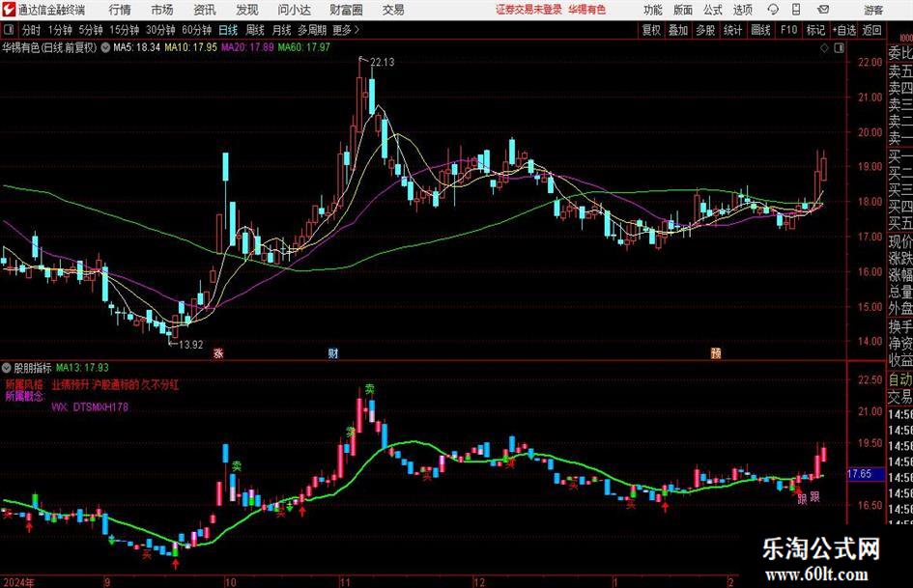913x588 pixels.
Task: Click the 标记 toolbar button
Action: click(x=815, y=30)
